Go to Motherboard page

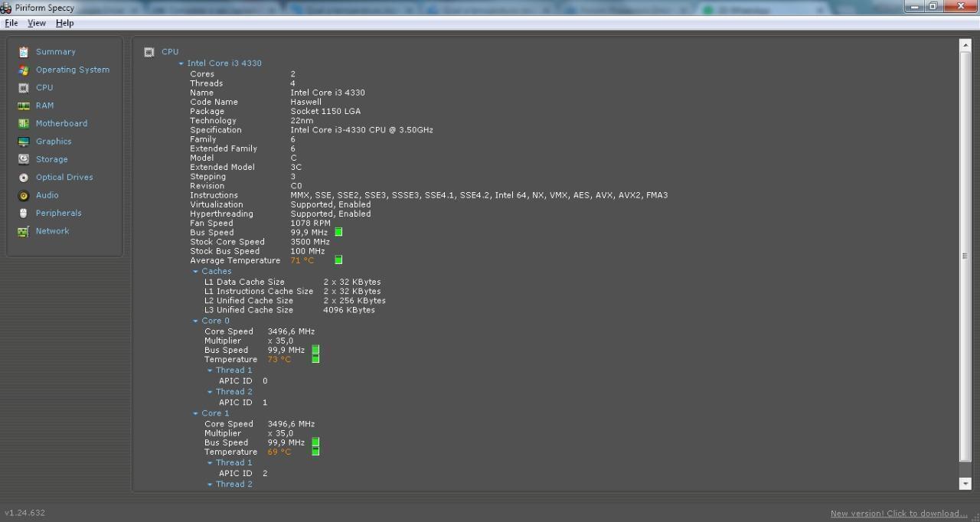tap(61, 123)
